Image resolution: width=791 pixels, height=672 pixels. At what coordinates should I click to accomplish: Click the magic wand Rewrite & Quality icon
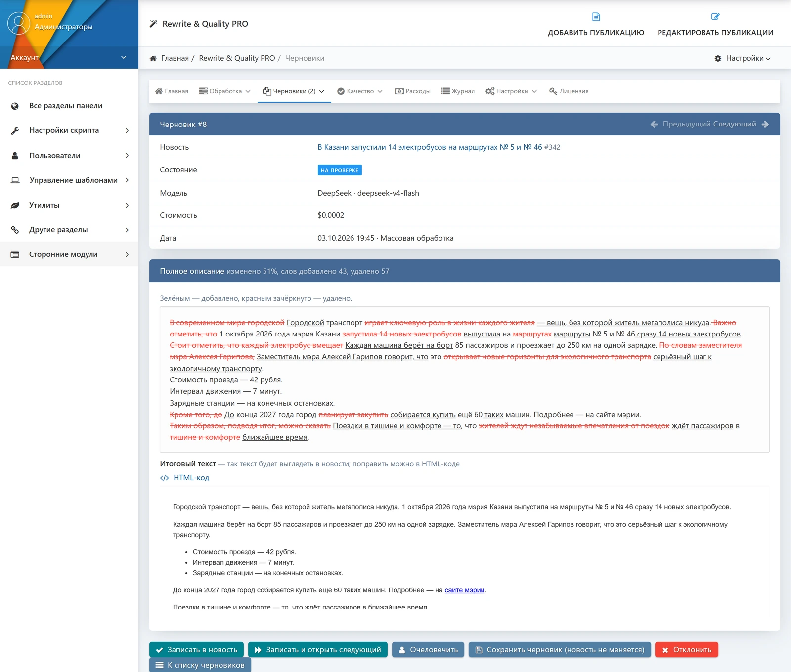coord(154,24)
